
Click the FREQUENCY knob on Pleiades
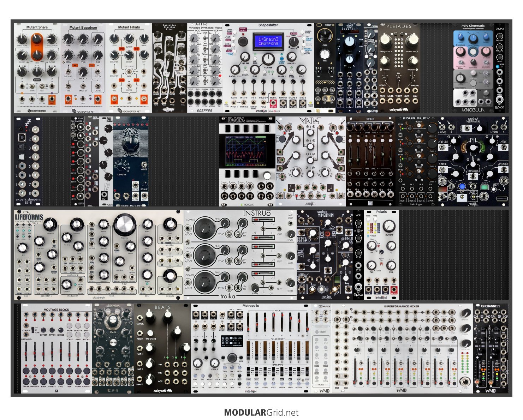[385, 40]
